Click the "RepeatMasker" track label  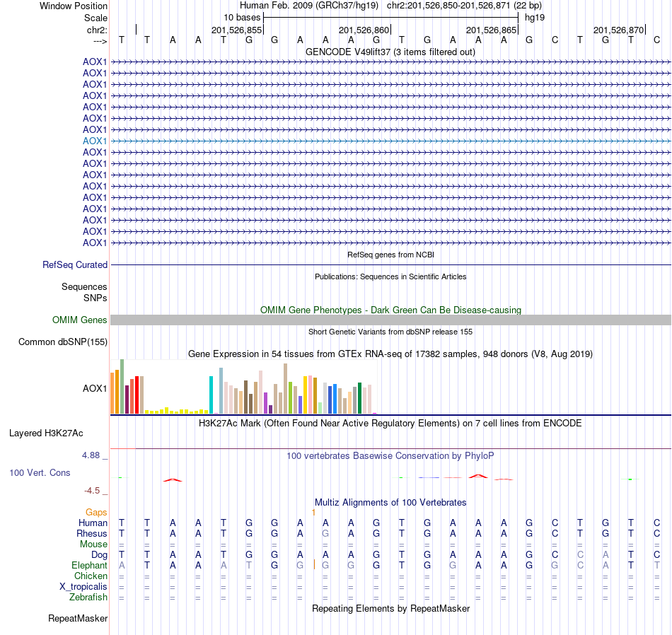coord(78,618)
